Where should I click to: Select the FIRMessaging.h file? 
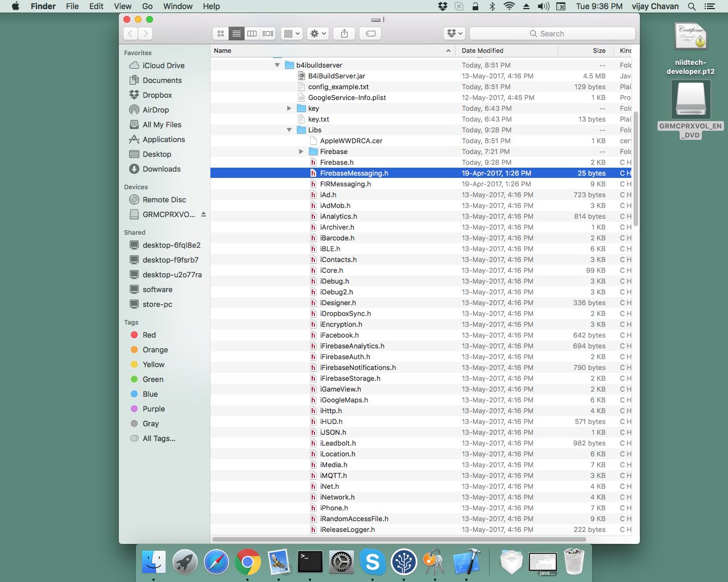click(x=345, y=184)
